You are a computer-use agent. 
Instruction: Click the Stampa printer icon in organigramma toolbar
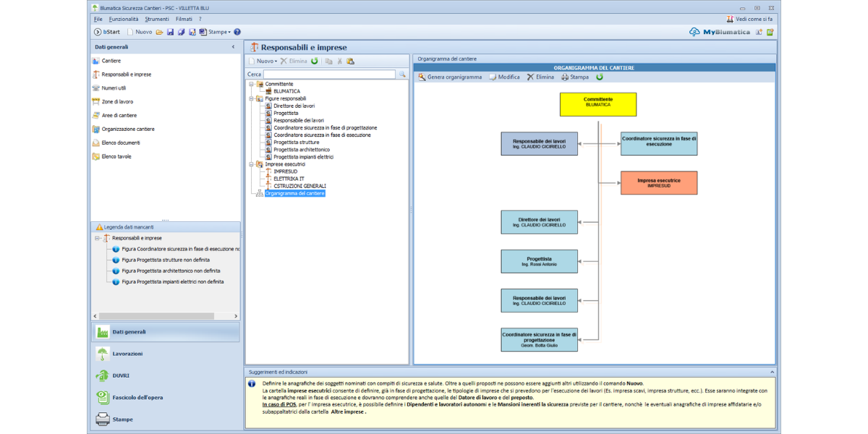pos(565,77)
